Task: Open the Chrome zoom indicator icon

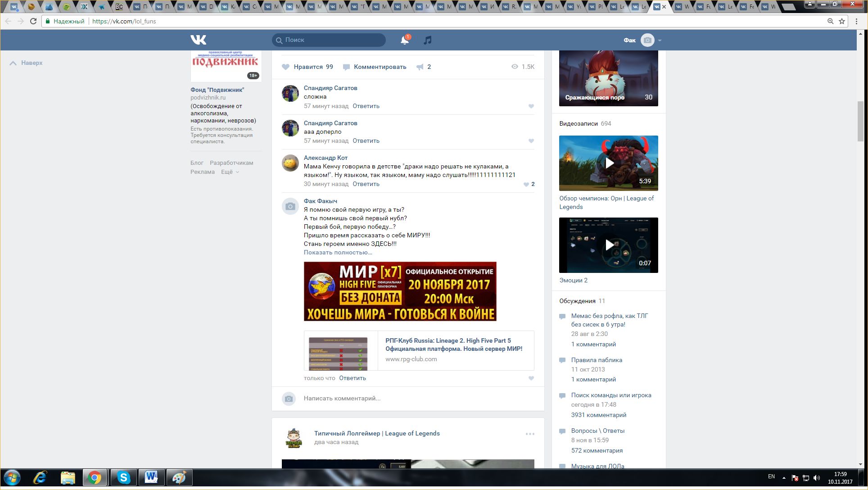Action: coord(830,21)
